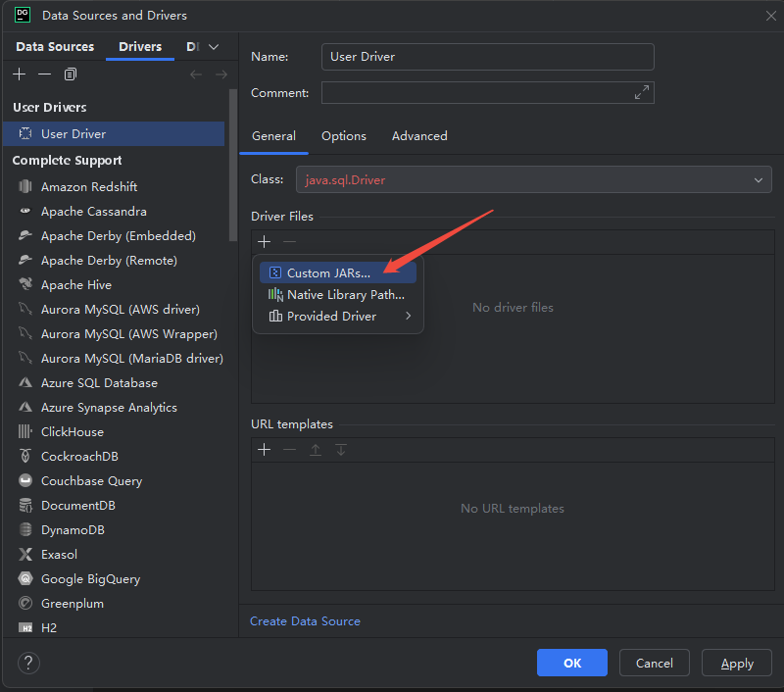
Task: Click the Google BigQuery icon
Action: tap(25, 578)
